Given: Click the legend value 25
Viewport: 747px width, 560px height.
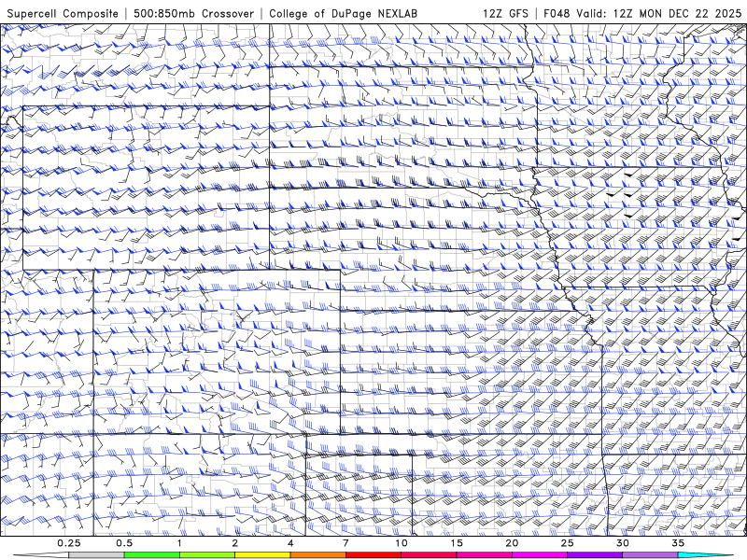Looking at the screenshot, I should click(x=568, y=543).
